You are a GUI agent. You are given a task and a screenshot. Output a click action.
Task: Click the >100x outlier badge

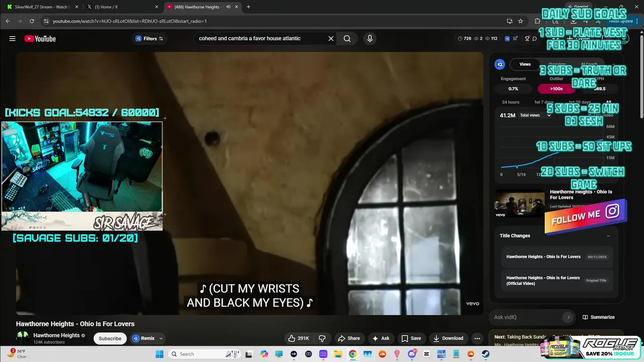pyautogui.click(x=556, y=88)
